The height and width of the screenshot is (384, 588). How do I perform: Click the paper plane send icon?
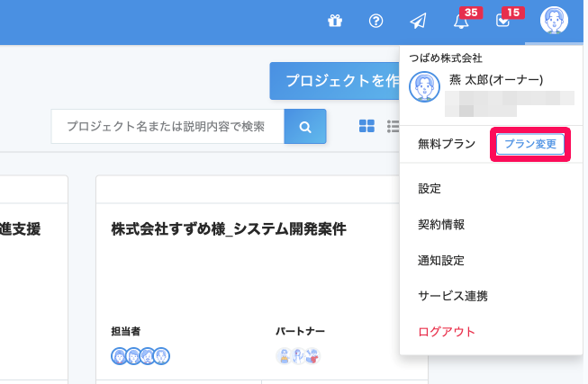[418, 21]
